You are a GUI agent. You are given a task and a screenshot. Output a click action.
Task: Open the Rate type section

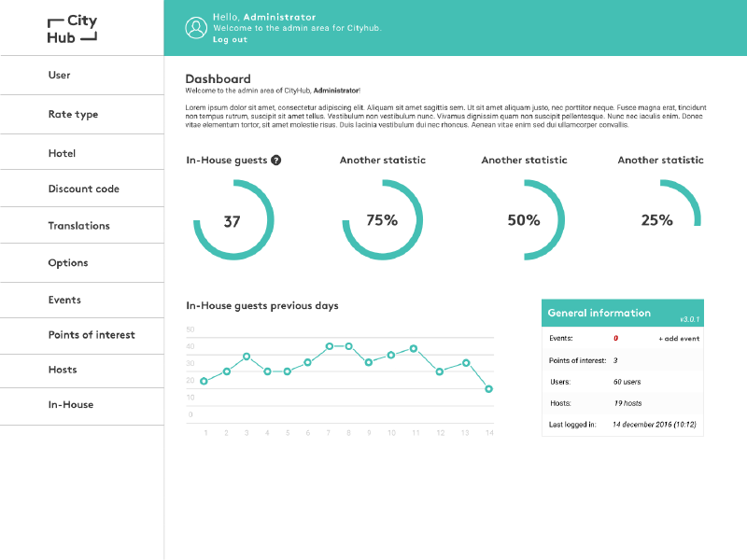pyautogui.click(x=67, y=114)
